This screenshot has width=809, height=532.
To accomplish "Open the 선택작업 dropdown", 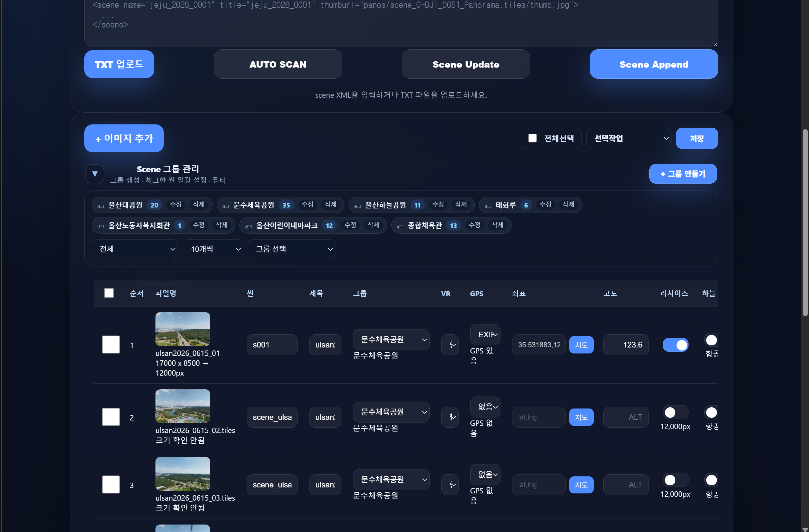I will pos(629,138).
